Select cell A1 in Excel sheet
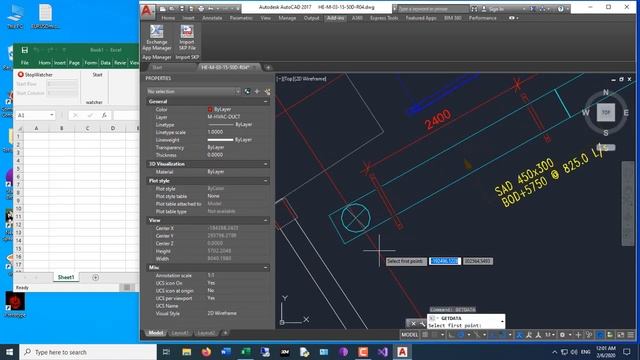This screenshot has width=640, height=360. (x=36, y=137)
